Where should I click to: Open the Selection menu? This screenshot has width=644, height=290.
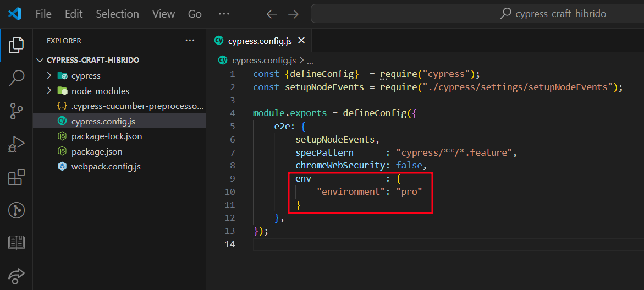[x=118, y=14]
